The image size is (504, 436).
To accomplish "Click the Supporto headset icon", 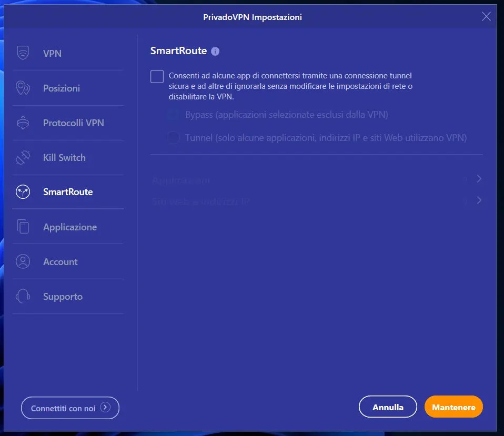I will tap(23, 296).
